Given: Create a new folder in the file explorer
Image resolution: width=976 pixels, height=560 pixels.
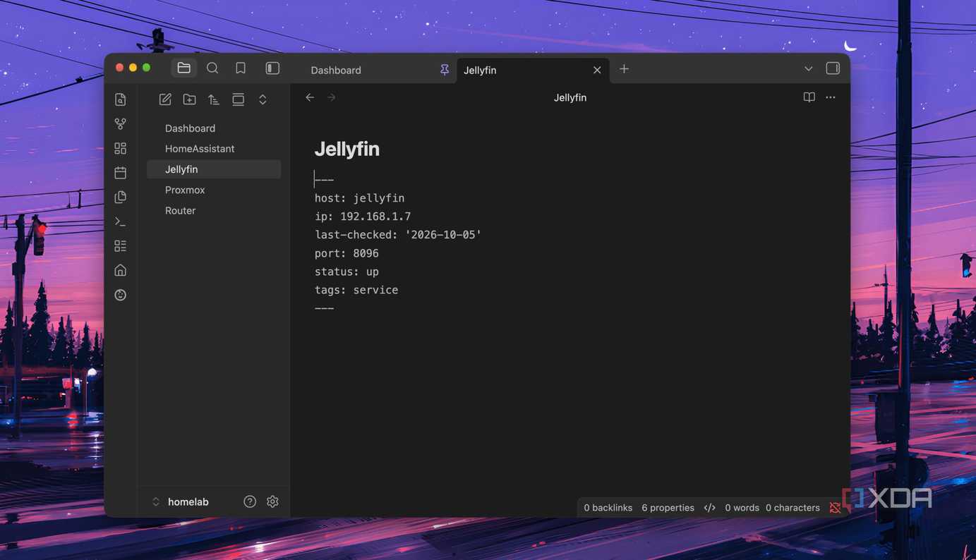Looking at the screenshot, I should (x=189, y=99).
